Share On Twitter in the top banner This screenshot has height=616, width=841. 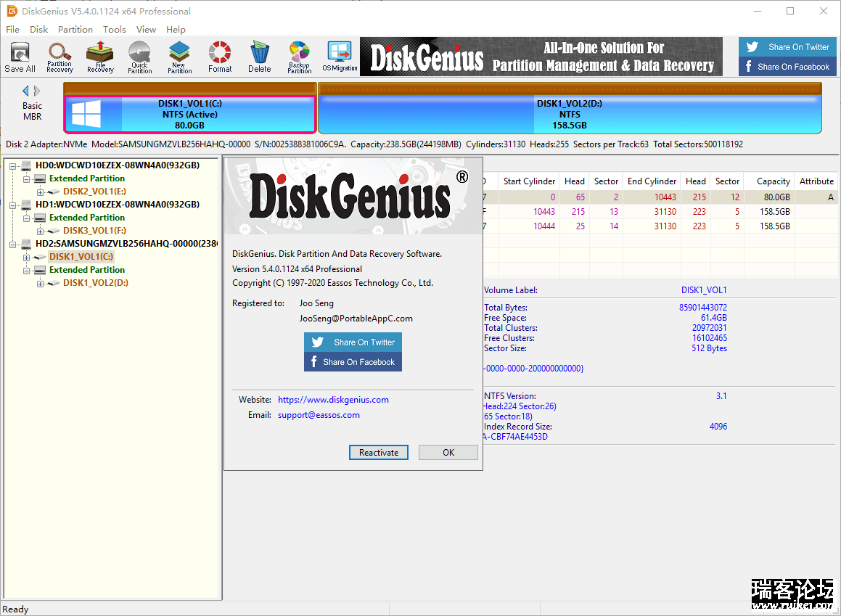(787, 47)
